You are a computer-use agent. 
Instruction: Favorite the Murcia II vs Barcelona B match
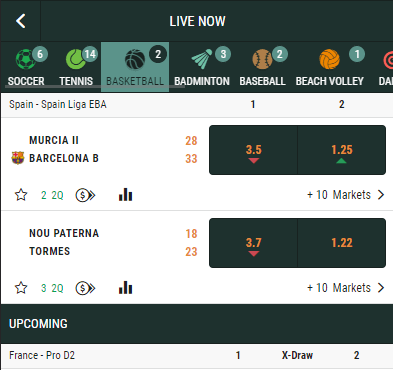(x=21, y=195)
